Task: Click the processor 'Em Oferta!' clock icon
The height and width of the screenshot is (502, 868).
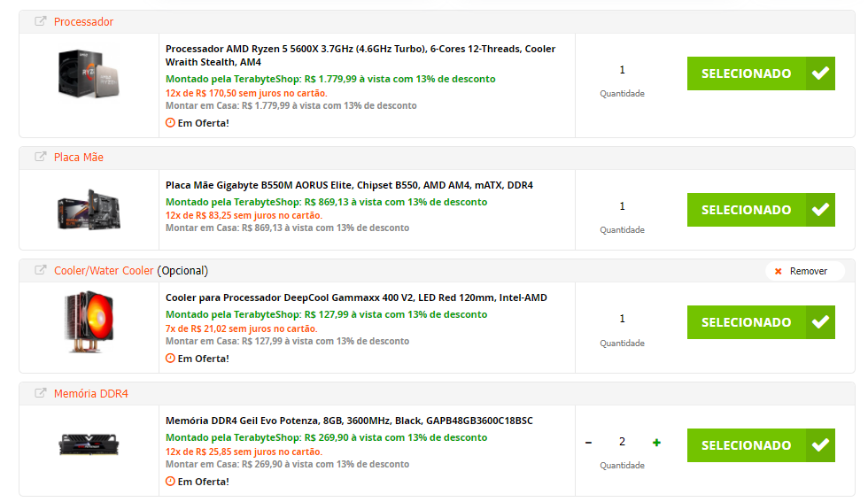Action: [x=170, y=122]
